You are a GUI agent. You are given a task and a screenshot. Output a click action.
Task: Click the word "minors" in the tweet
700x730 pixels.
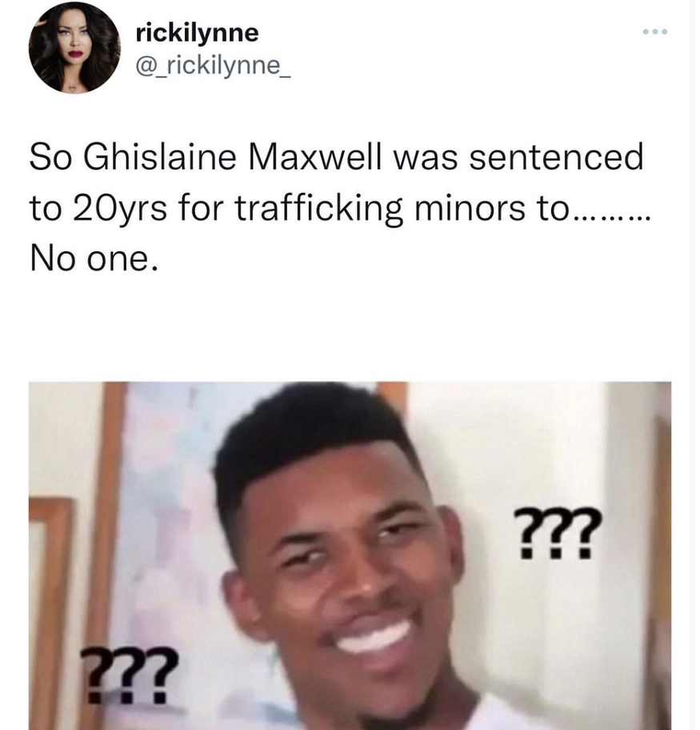[x=470, y=208]
